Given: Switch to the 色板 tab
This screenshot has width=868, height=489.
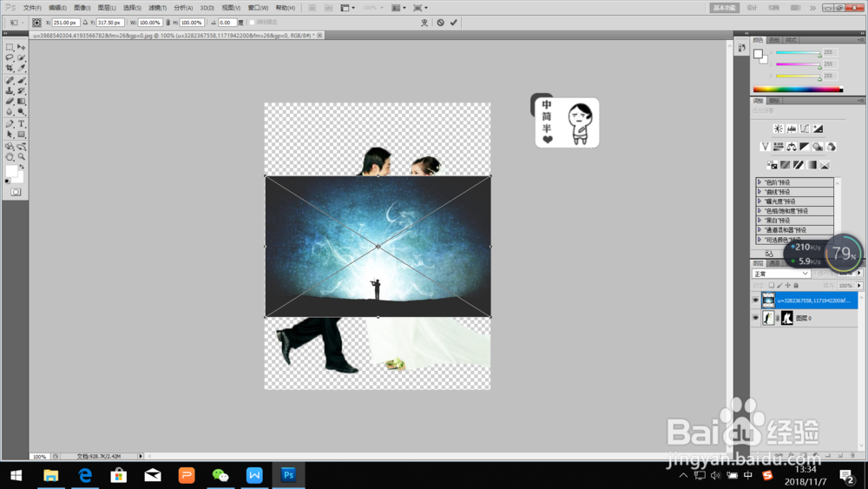Looking at the screenshot, I should (774, 40).
